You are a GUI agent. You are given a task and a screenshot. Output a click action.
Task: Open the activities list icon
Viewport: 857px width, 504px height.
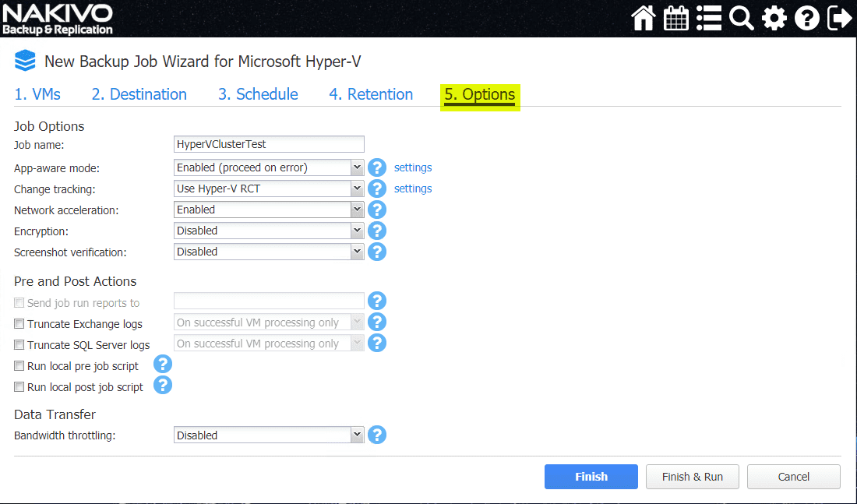coord(709,18)
